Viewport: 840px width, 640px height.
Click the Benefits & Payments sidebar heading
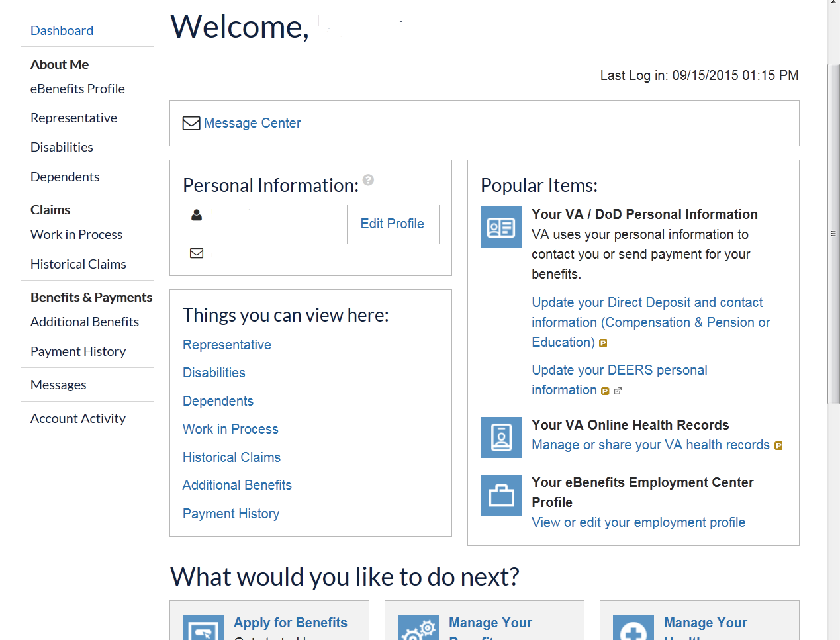91,297
